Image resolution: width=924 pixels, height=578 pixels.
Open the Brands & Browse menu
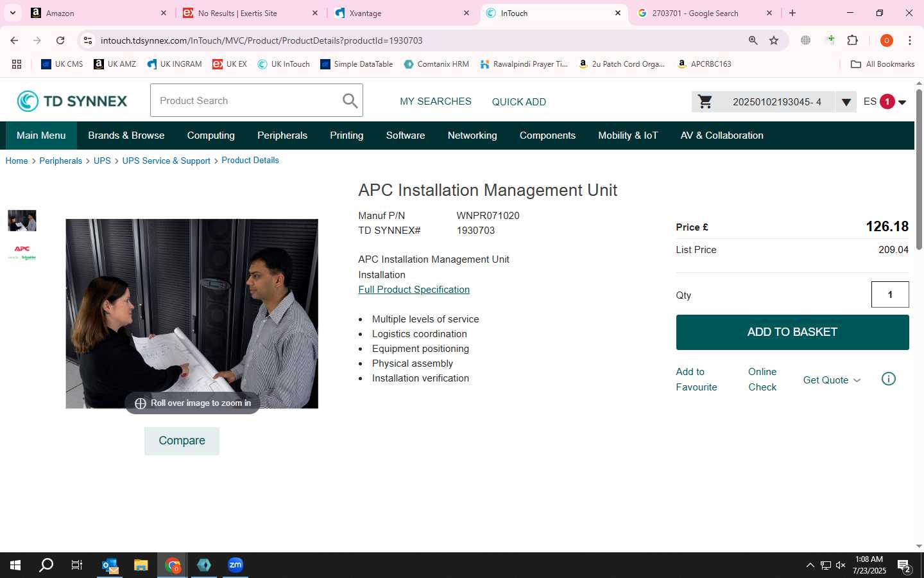point(126,136)
